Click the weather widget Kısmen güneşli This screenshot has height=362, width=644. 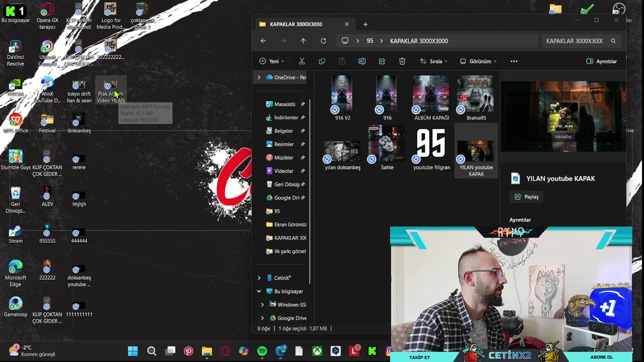(x=32, y=350)
